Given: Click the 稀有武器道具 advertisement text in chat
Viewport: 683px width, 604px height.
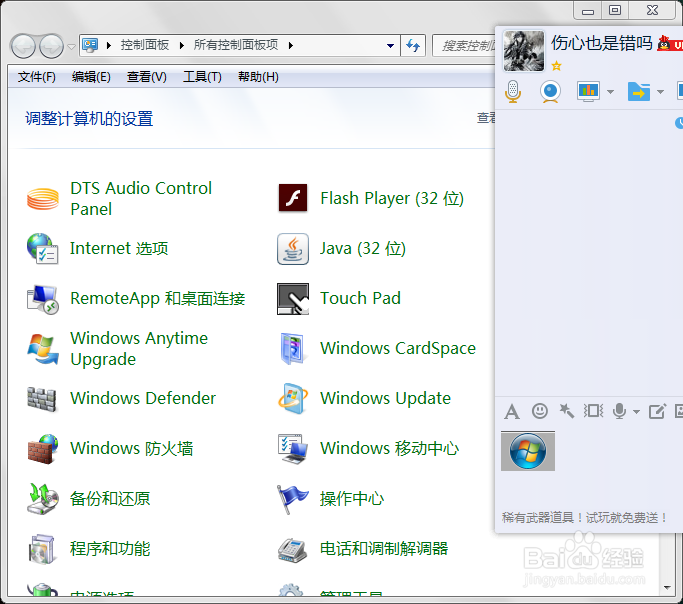Looking at the screenshot, I should click(x=585, y=518).
